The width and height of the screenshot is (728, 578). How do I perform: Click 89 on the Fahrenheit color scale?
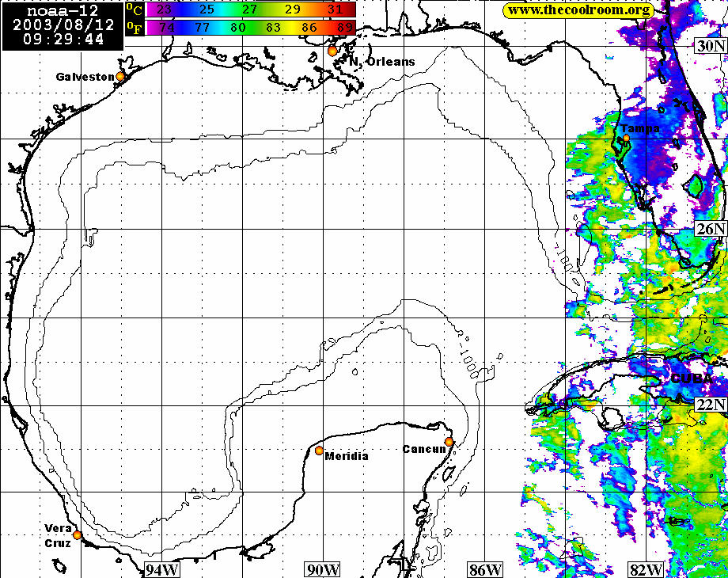coord(344,28)
